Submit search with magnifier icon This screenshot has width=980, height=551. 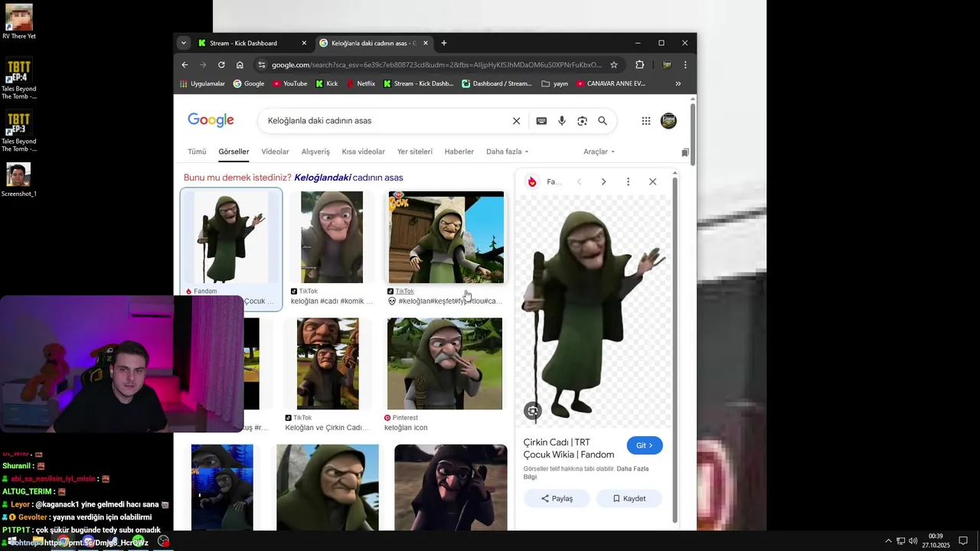(603, 121)
